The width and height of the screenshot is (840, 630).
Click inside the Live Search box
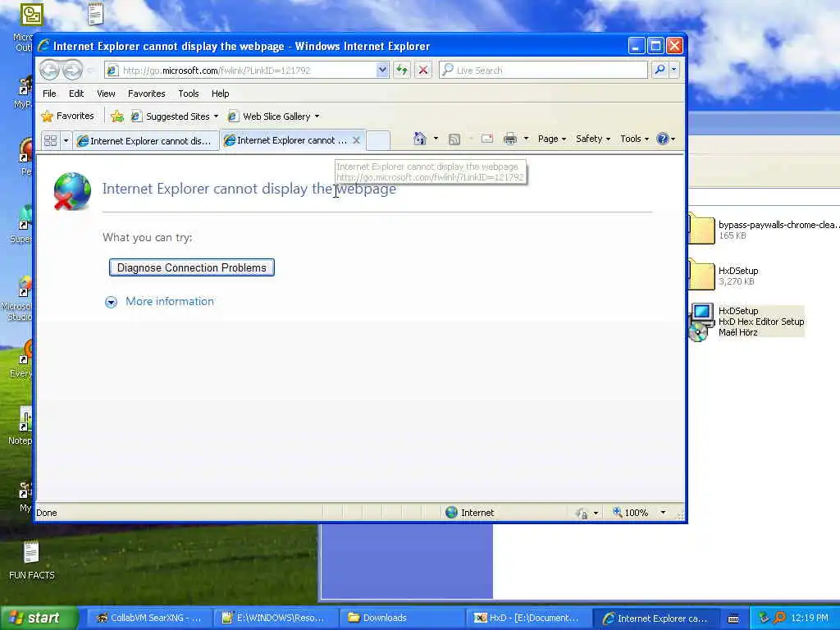click(543, 71)
